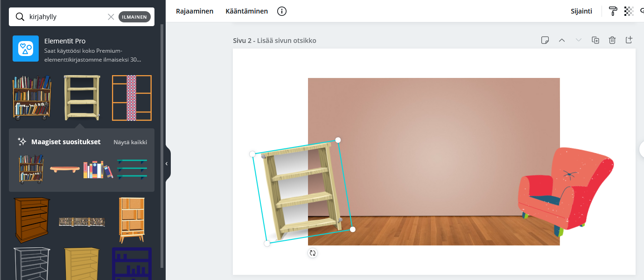This screenshot has width=644, height=280.
Task: Toggle the ILMAINEN free filter
Action: coord(134,17)
